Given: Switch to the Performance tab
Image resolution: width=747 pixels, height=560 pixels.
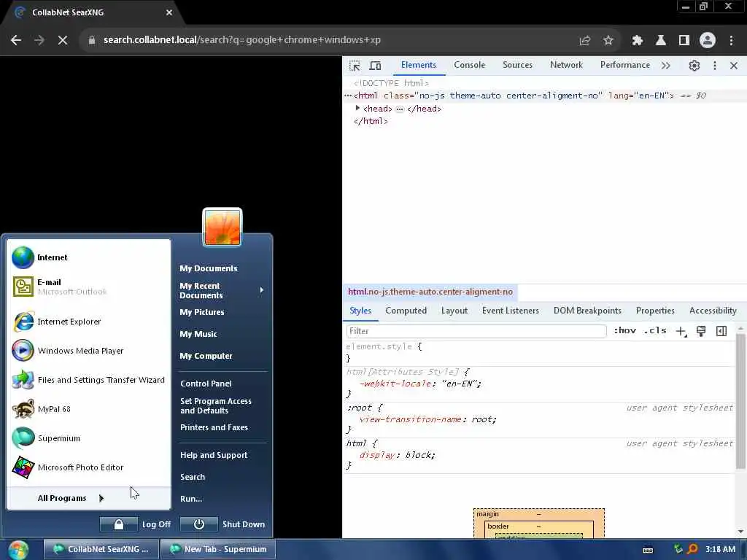Looking at the screenshot, I should click(624, 65).
